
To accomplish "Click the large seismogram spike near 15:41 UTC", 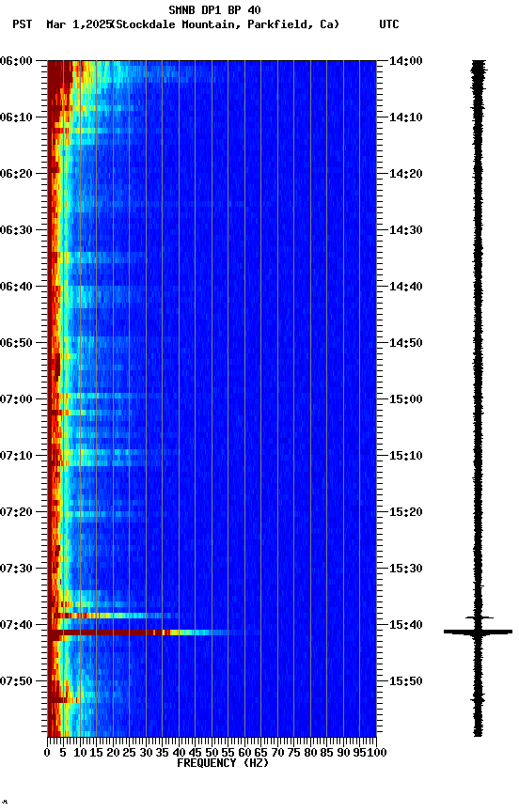I will pyautogui.click(x=478, y=632).
